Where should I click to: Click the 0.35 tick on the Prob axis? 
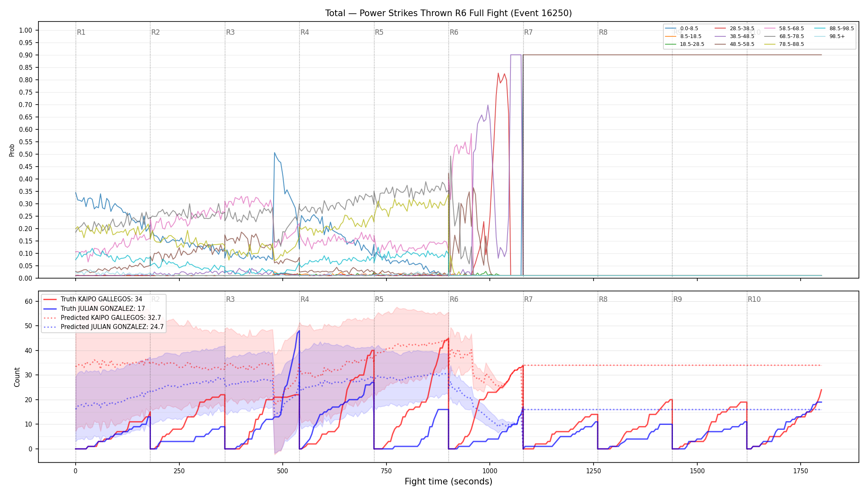(26, 191)
